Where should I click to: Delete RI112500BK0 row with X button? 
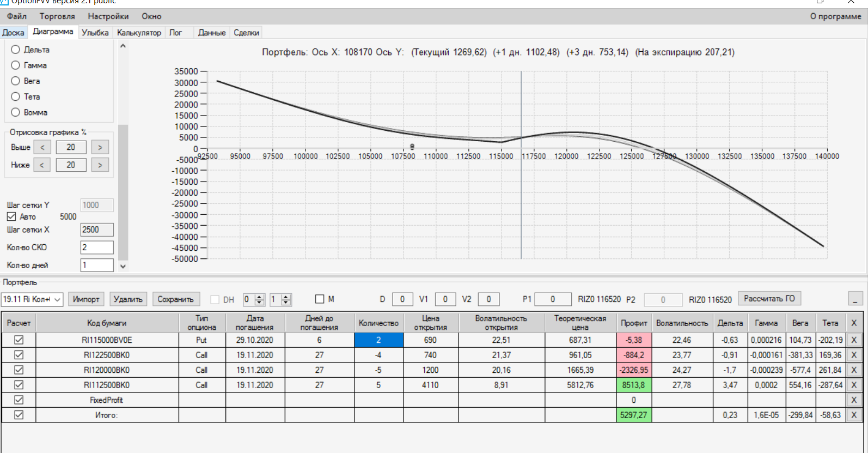[854, 385]
